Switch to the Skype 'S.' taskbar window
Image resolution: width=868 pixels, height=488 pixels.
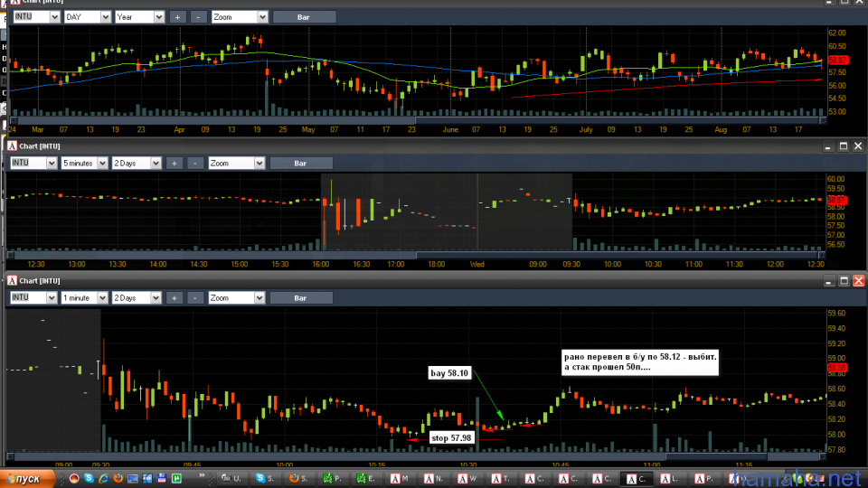265,479
